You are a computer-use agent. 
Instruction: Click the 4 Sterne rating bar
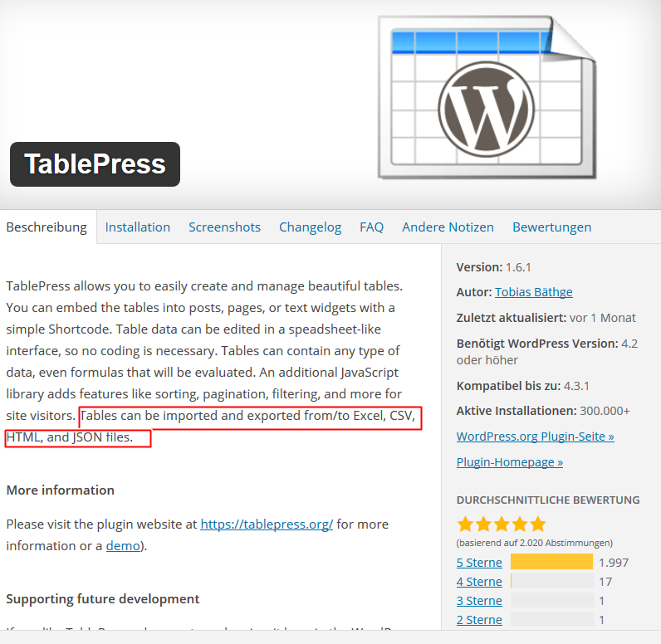552,581
